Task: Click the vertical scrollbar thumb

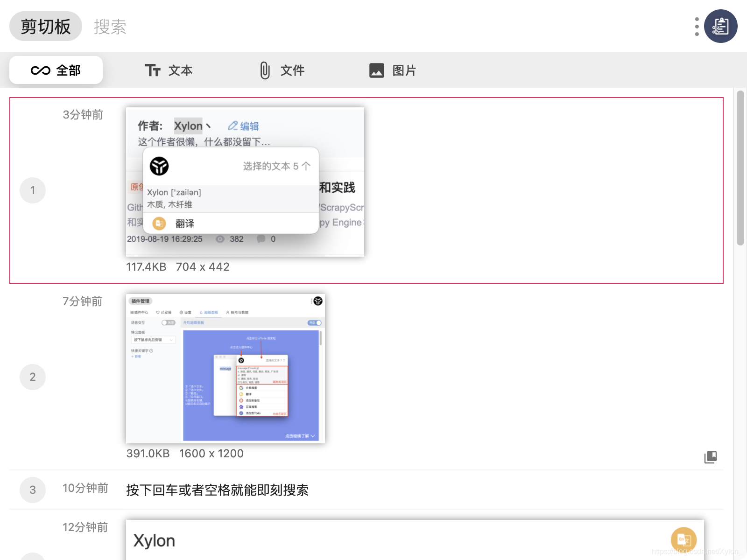Action: pyautogui.click(x=740, y=168)
